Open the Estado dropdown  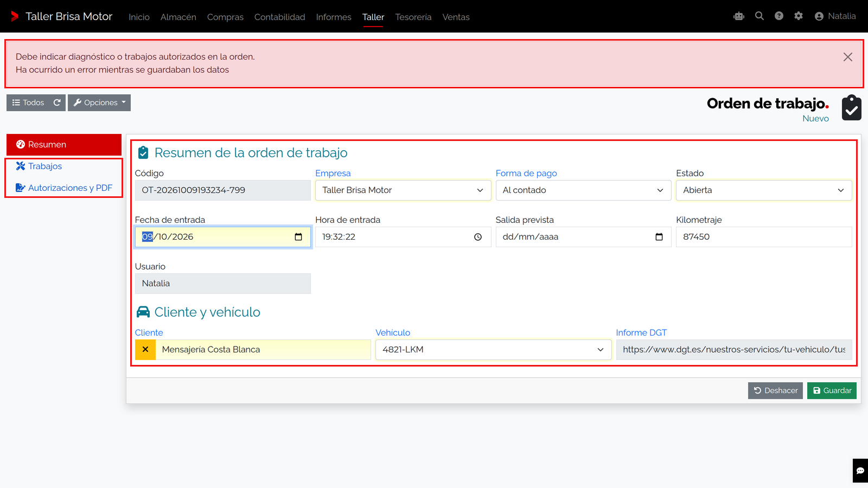pyautogui.click(x=764, y=190)
